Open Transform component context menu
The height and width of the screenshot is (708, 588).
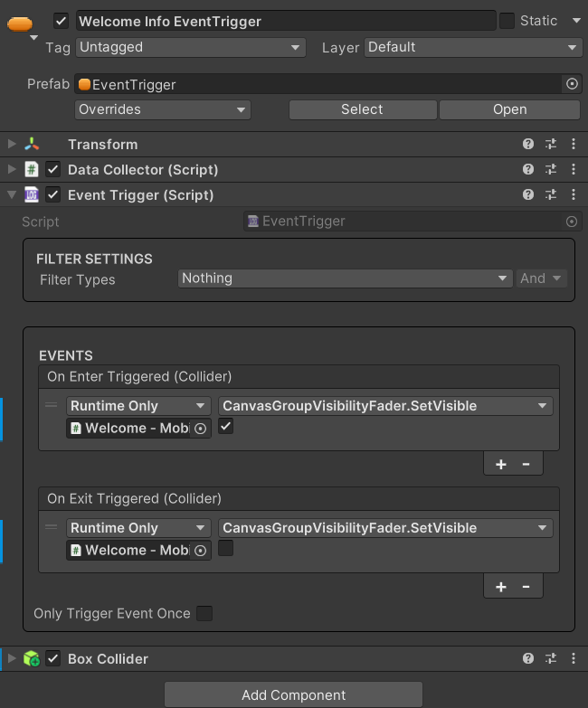point(574,144)
